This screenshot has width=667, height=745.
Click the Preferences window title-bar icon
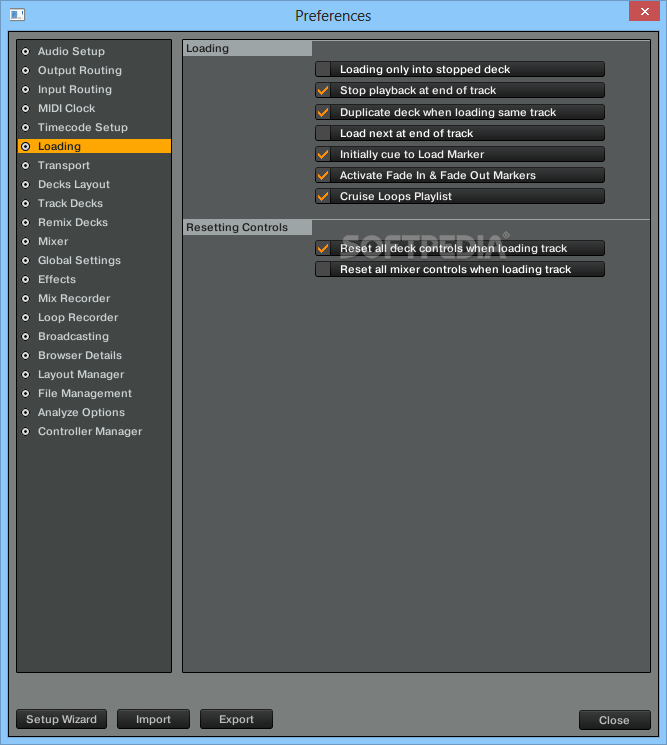coord(17,15)
